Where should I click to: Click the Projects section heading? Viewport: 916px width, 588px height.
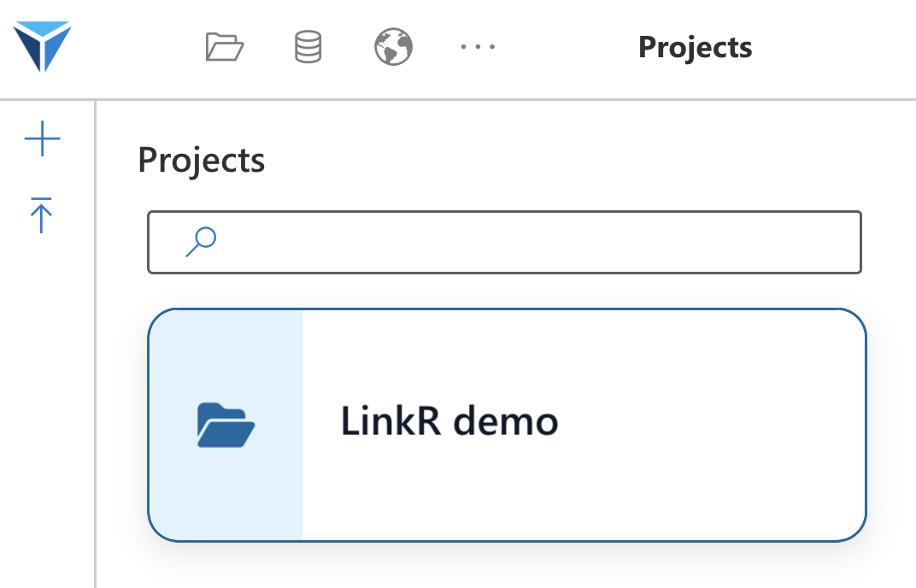point(201,160)
